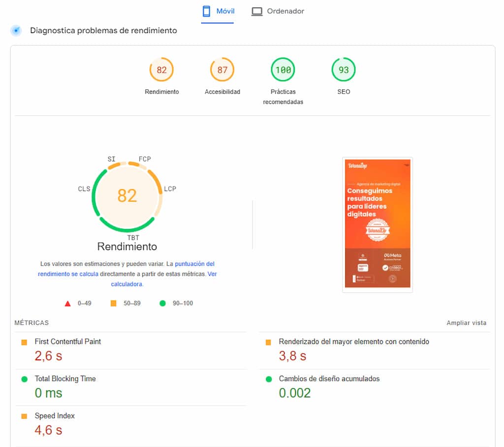Click the laptop icon on the Ordenador tab
This screenshot has height=447, width=504.
[x=257, y=10]
